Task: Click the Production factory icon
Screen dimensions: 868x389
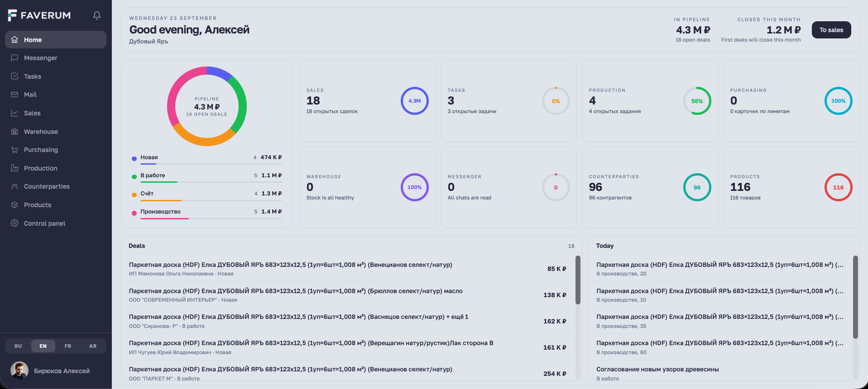Action: [14, 168]
